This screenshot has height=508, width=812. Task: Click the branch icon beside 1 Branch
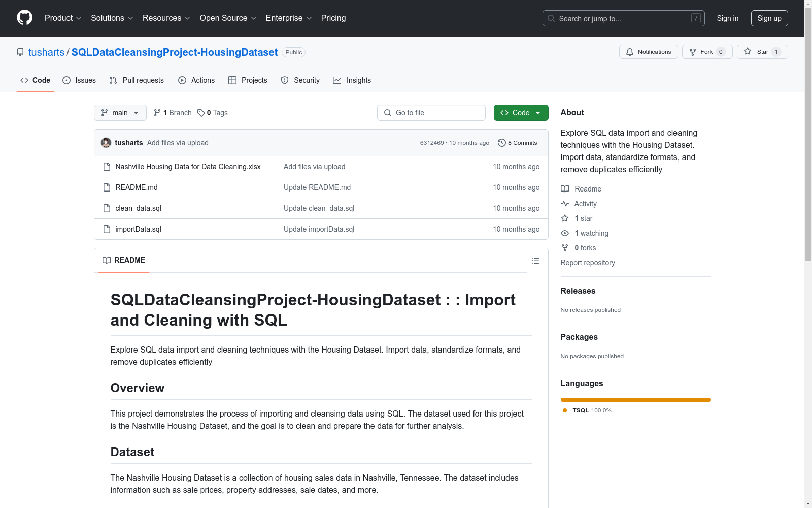pos(157,113)
